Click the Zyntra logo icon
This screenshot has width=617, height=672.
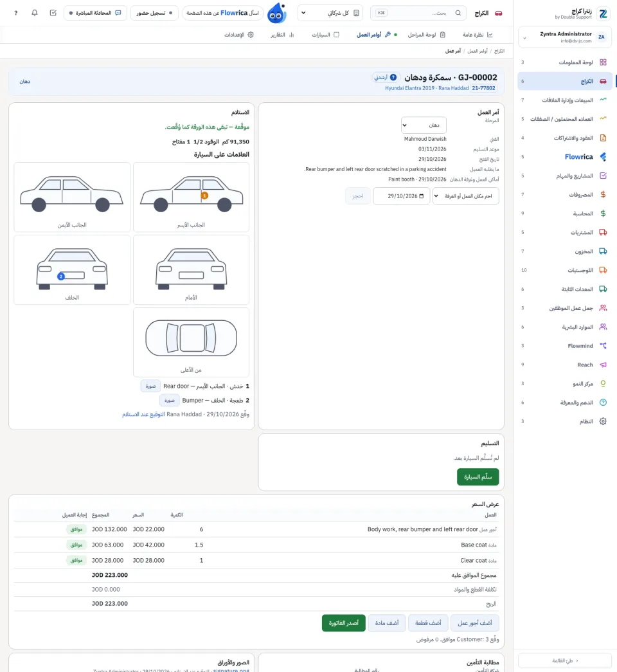click(x=604, y=14)
